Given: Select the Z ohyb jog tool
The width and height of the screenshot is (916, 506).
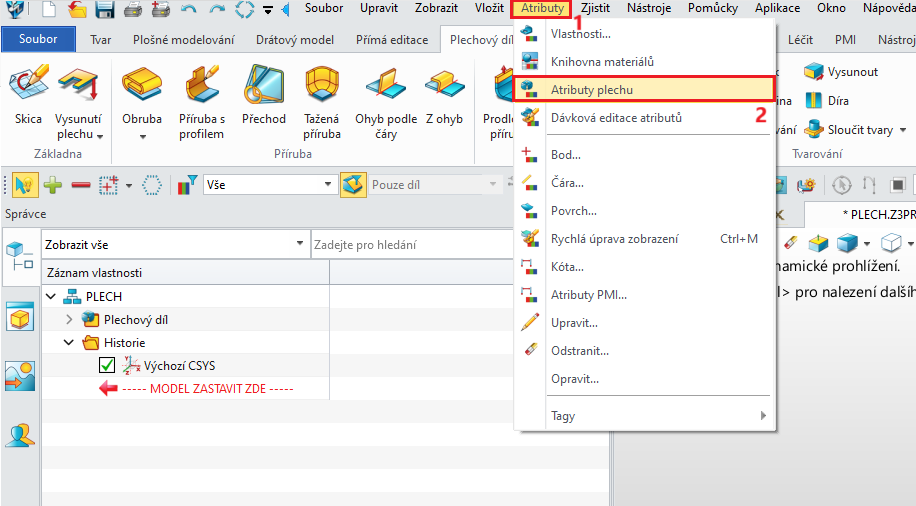Looking at the screenshot, I should (445, 95).
